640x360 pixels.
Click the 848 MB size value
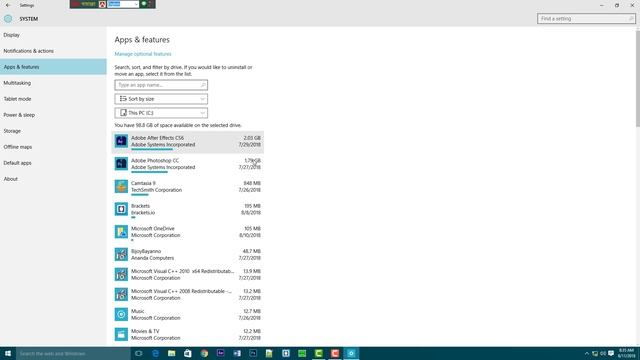click(252, 183)
